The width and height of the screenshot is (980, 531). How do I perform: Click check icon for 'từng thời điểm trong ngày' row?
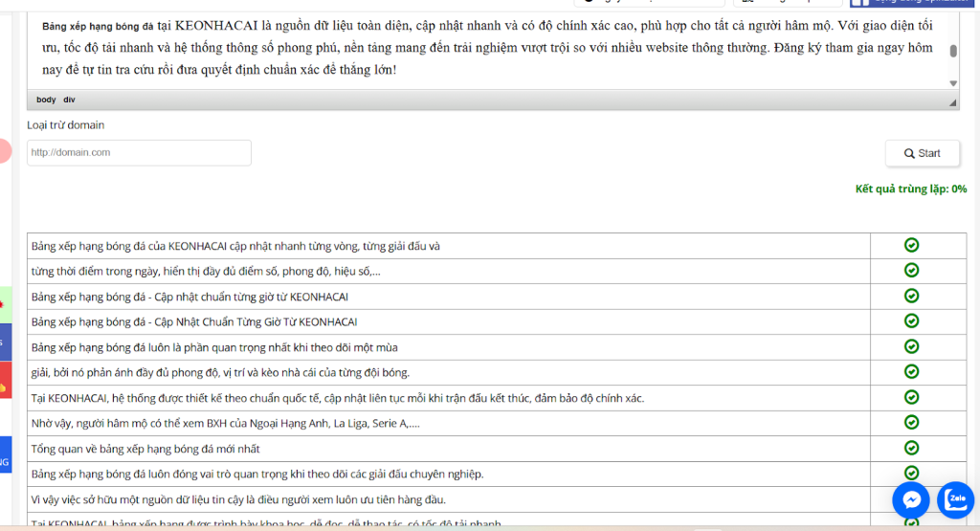[911, 271]
